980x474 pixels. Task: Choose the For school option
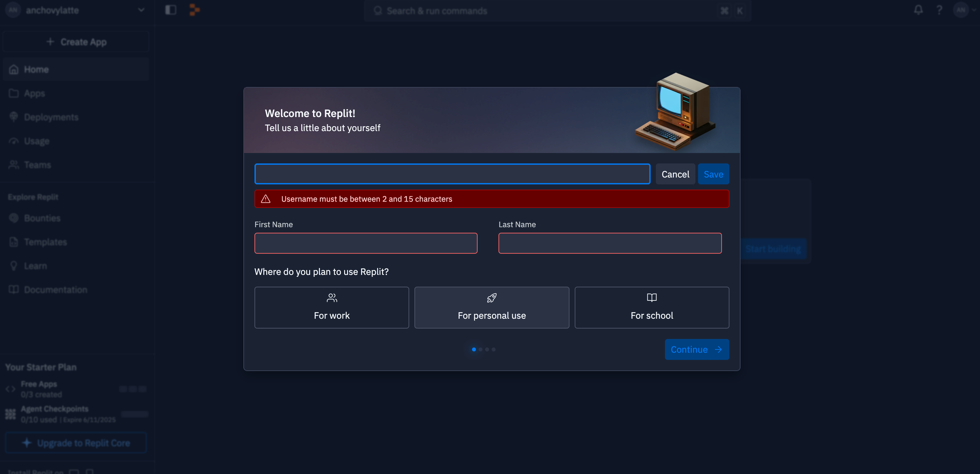(652, 308)
